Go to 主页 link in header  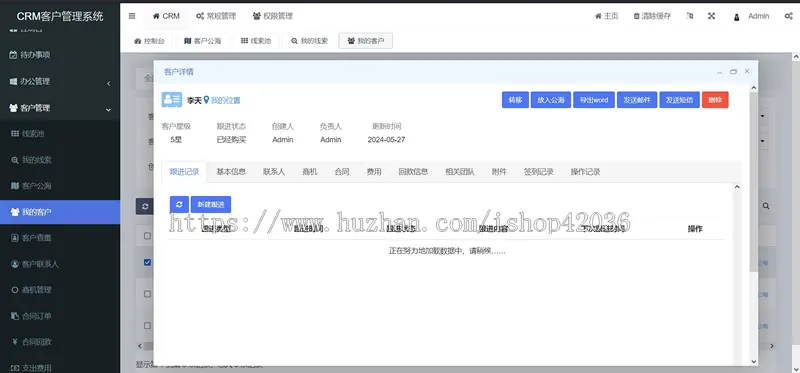coord(607,16)
